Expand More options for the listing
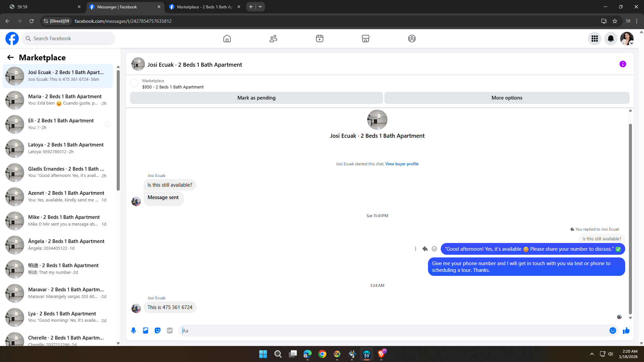The height and width of the screenshot is (362, 644). (506, 98)
